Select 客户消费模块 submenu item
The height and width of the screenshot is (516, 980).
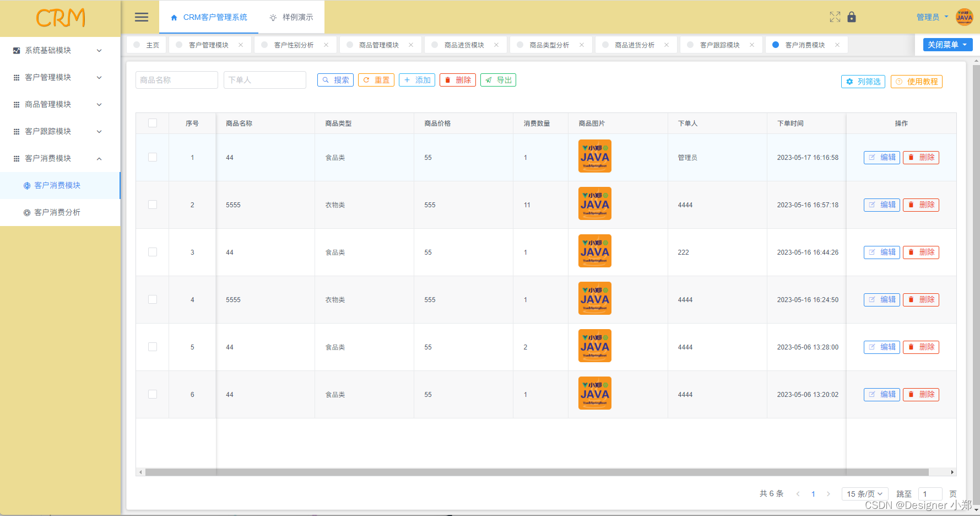(x=60, y=185)
